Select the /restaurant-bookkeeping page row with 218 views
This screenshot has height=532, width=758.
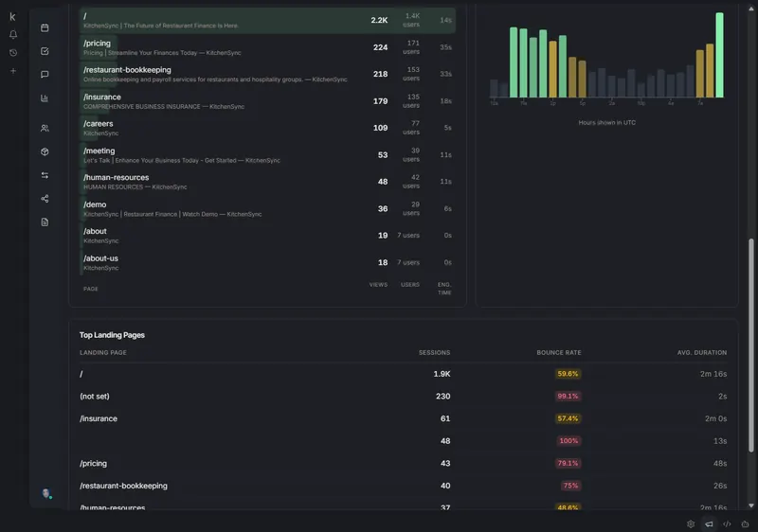[x=267, y=74]
